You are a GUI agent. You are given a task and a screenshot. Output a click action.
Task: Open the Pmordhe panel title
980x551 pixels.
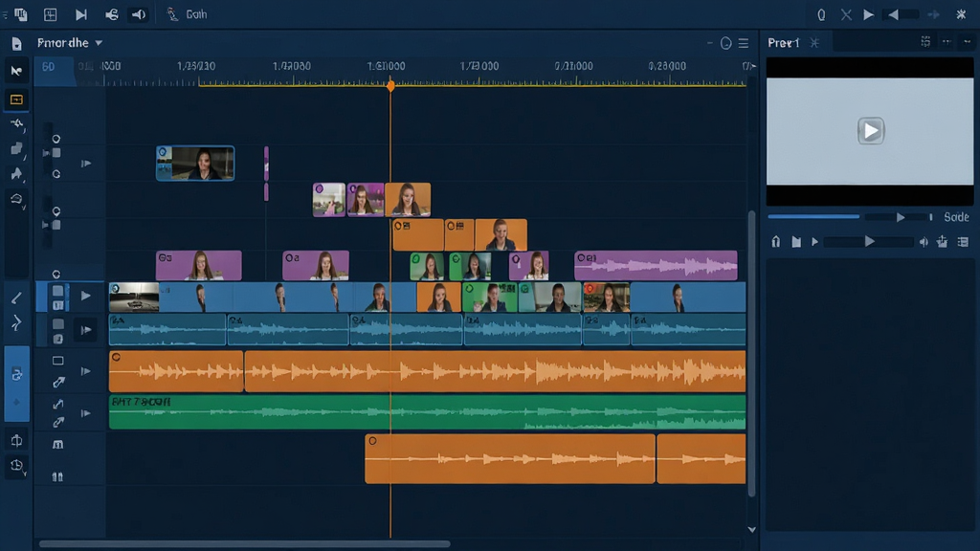62,43
